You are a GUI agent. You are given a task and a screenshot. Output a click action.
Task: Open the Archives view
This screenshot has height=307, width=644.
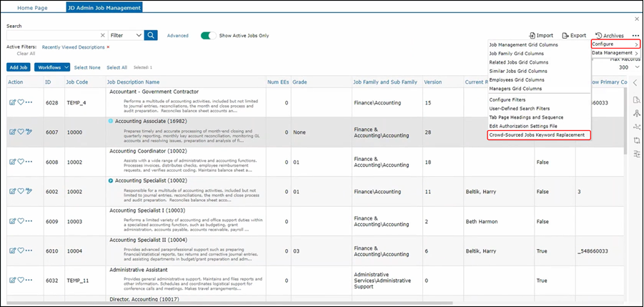[x=609, y=35]
